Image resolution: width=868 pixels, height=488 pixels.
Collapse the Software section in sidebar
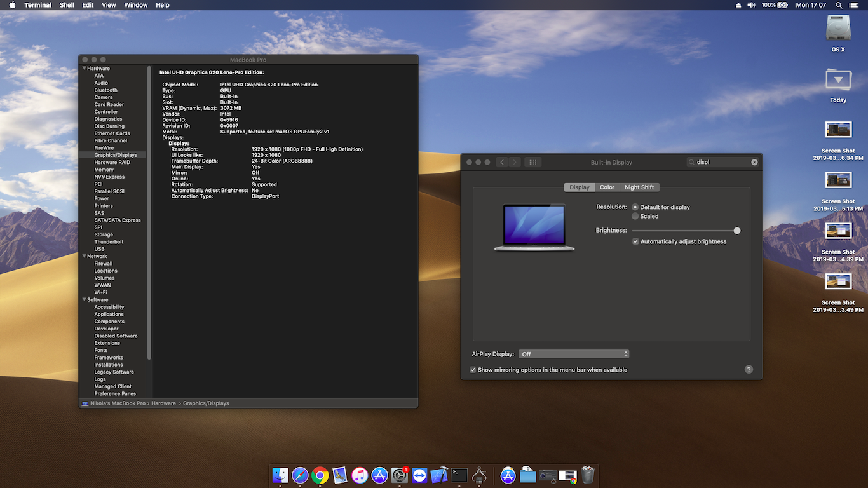84,300
